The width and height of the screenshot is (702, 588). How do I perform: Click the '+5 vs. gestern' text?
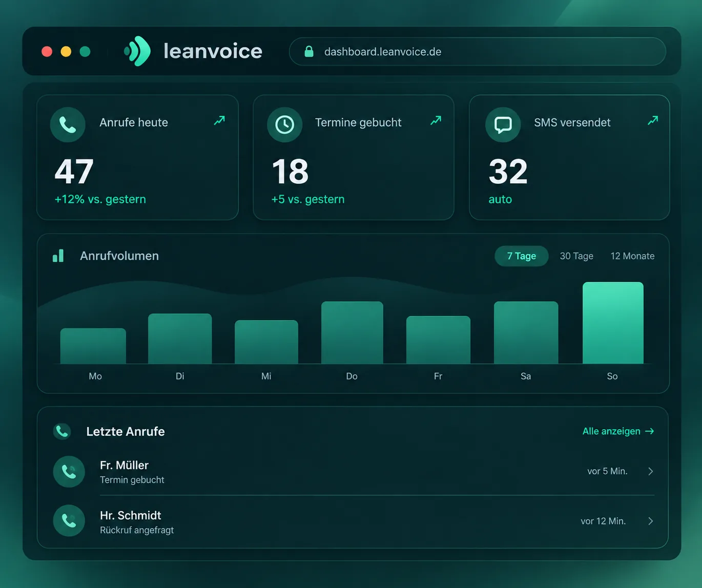click(x=308, y=199)
